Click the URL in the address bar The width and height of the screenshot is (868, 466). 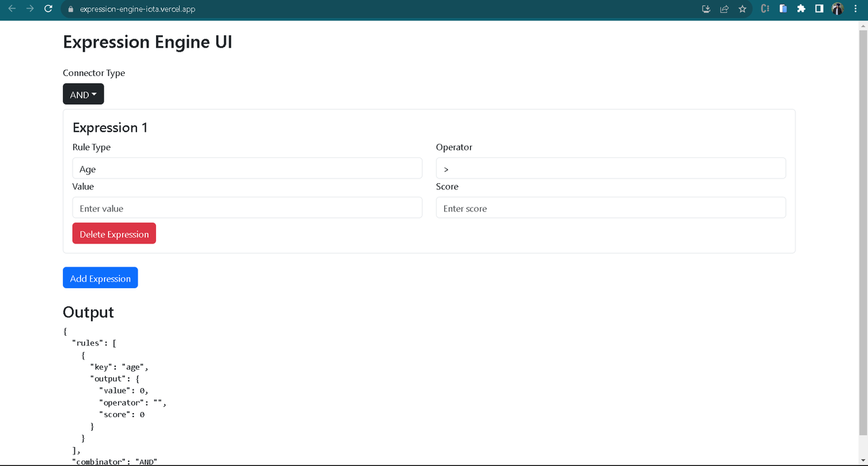137,9
